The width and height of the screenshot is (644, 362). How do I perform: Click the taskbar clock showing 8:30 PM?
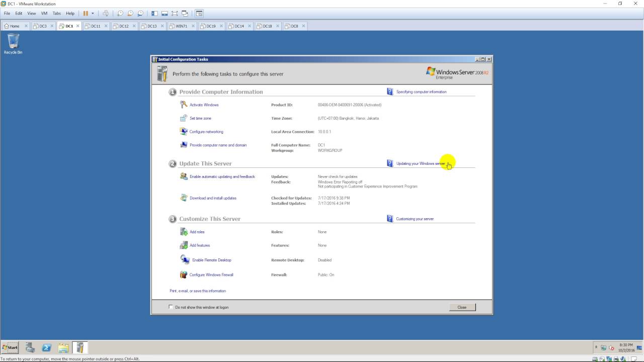point(626,347)
